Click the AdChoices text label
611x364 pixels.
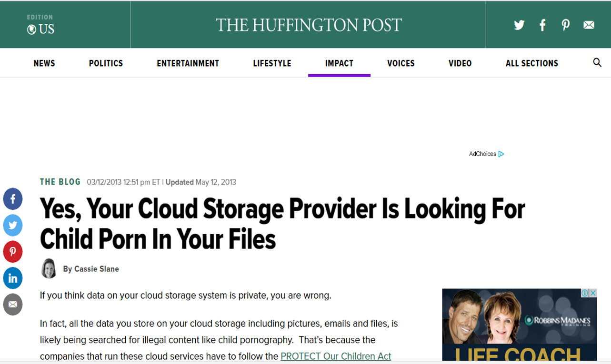(482, 154)
